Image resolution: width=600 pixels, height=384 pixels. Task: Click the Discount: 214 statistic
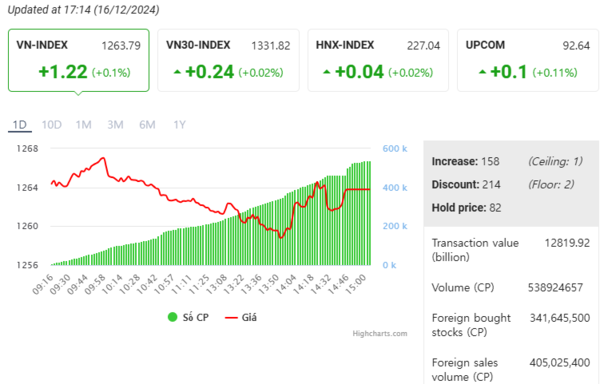click(466, 185)
